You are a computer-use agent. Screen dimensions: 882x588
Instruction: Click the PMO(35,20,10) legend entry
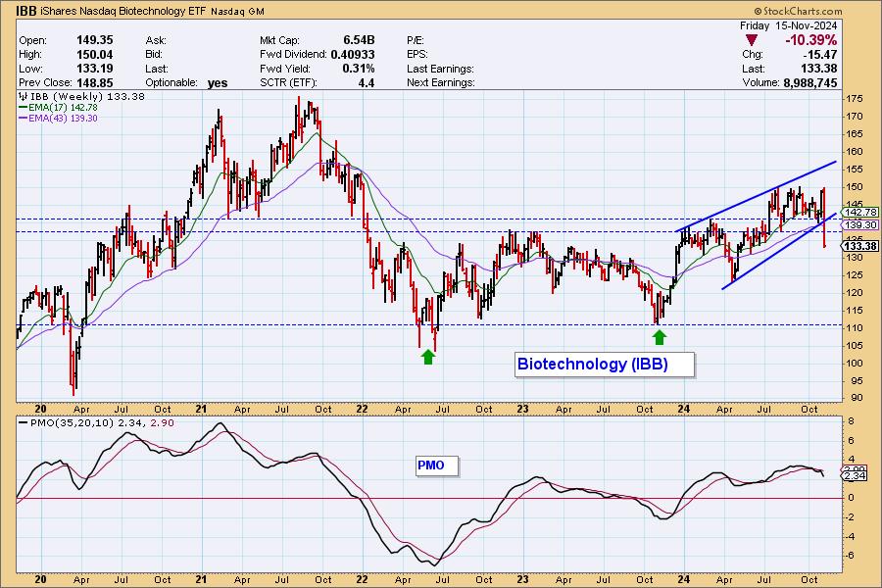pos(96,422)
